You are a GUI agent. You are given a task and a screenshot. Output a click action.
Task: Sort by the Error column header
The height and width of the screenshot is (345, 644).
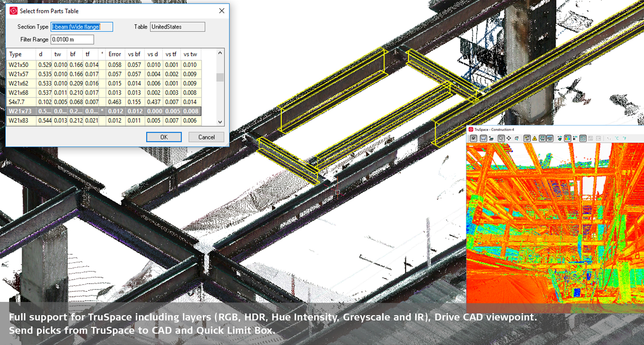[x=115, y=54]
